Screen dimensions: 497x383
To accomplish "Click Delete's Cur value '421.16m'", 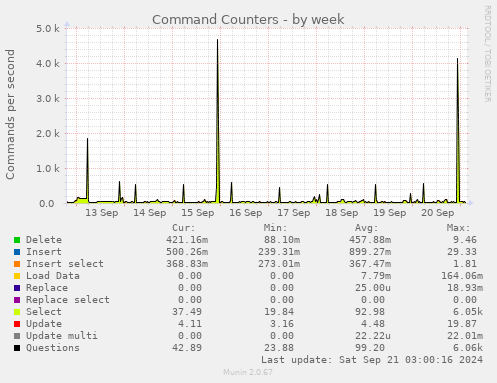I will pyautogui.click(x=187, y=240).
